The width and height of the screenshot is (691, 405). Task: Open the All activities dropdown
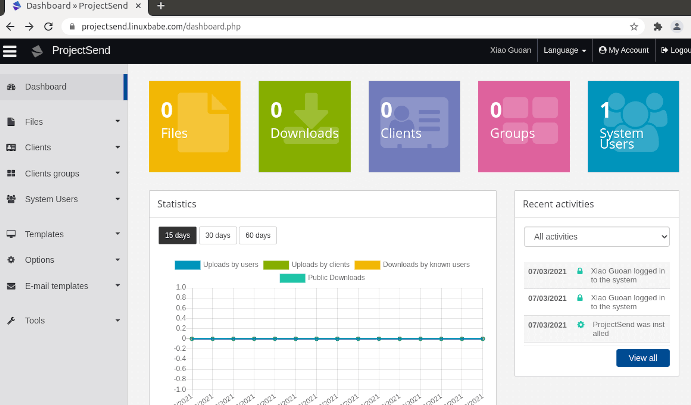point(596,237)
